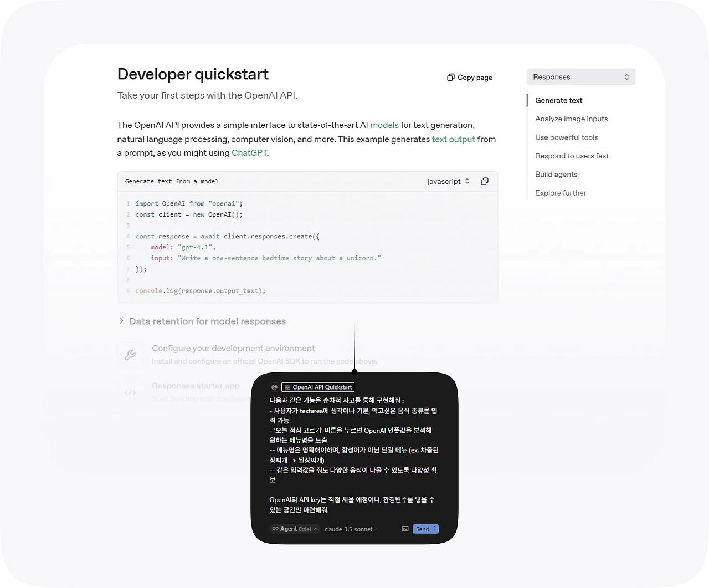Image resolution: width=709 pixels, height=588 pixels.
Task: Click the code line starting with "const response = await"
Action: click(227, 237)
